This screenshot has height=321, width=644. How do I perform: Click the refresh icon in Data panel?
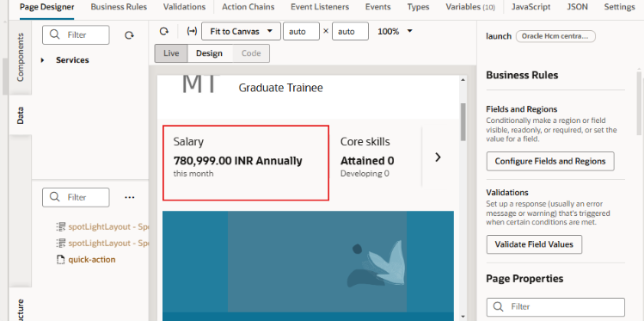tap(129, 35)
